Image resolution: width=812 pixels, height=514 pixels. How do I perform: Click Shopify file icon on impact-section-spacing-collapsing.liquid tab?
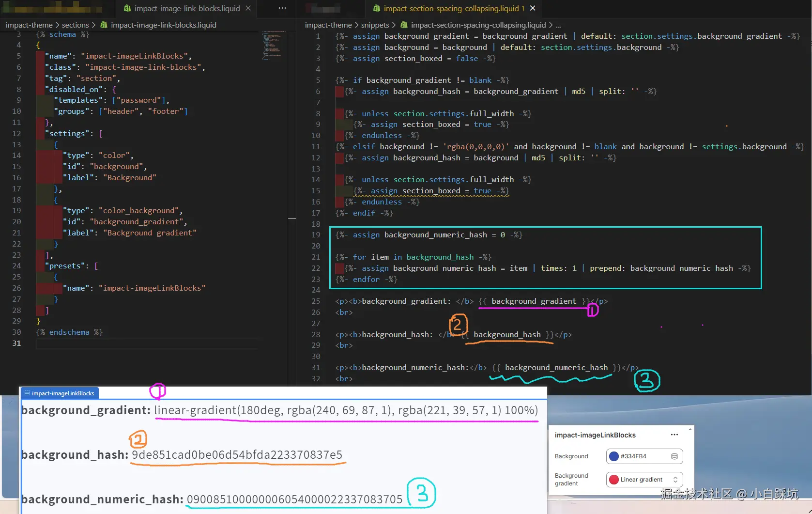(x=377, y=8)
